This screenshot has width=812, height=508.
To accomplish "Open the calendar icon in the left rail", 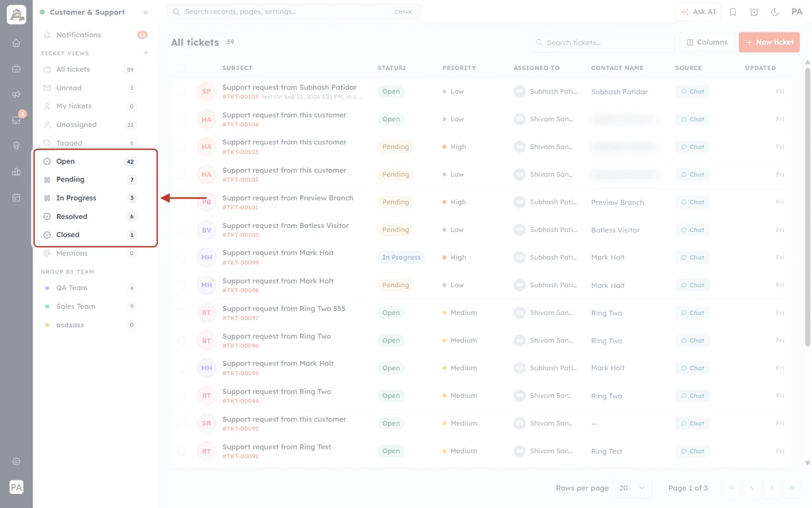I will (x=16, y=198).
